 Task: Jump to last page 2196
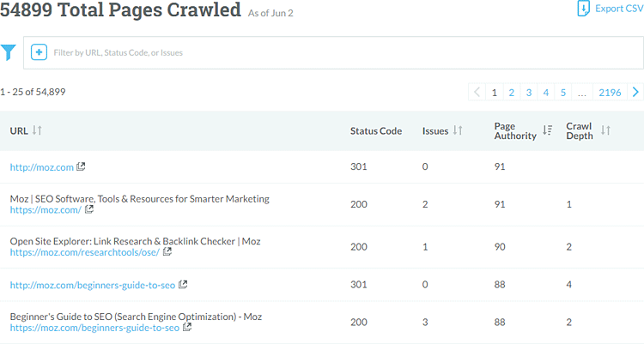point(610,92)
